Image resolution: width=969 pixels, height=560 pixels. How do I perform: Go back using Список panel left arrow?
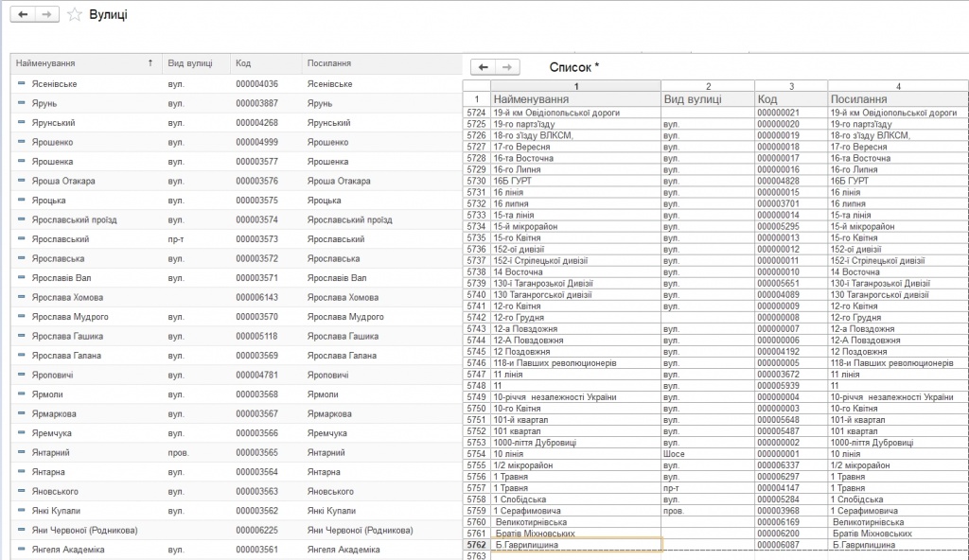coord(484,67)
